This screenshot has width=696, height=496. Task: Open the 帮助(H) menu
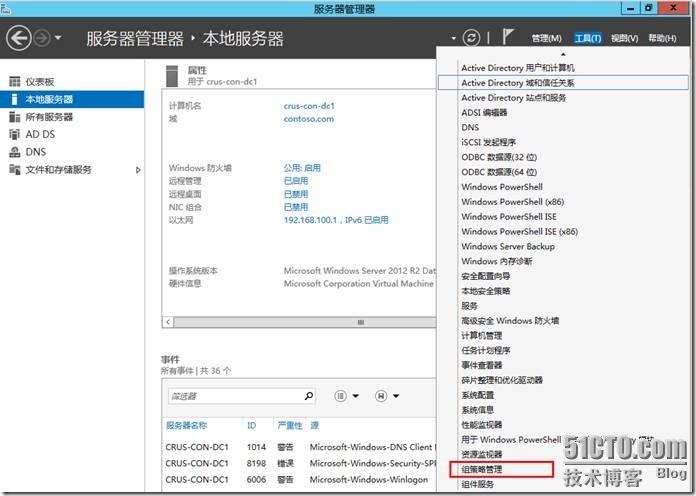[662, 39]
